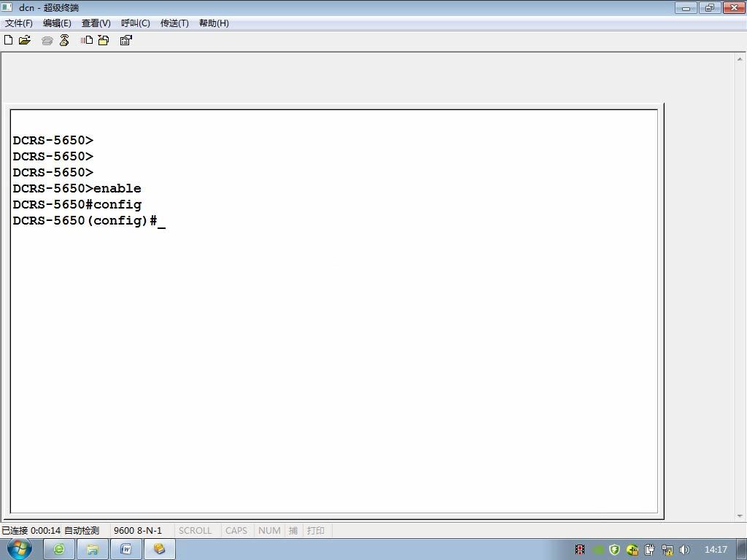The height and width of the screenshot is (560, 747).
Task: Open the Windows Start menu
Action: [x=20, y=549]
